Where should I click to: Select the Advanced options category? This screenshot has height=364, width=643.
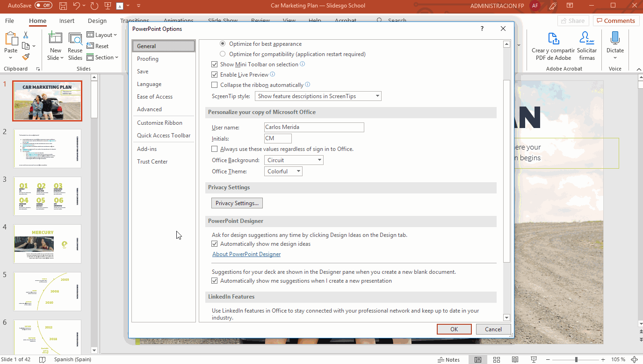149,109
